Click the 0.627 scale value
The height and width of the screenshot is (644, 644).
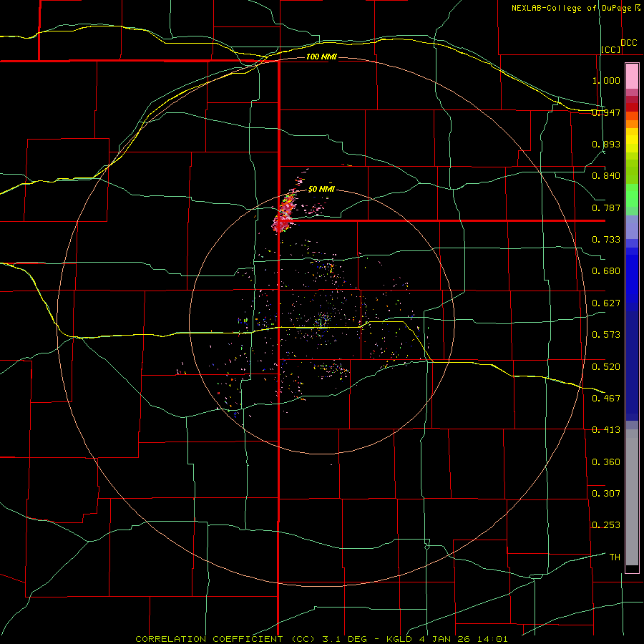pos(606,303)
